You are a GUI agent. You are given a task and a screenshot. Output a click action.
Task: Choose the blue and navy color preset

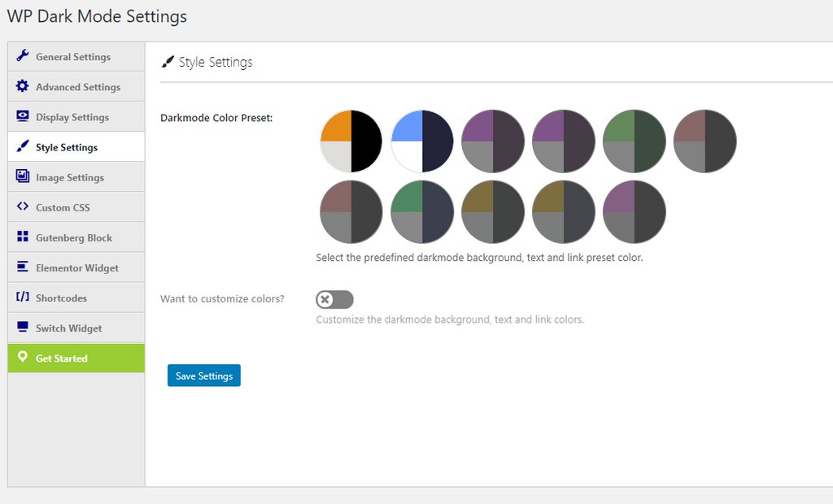click(421, 141)
